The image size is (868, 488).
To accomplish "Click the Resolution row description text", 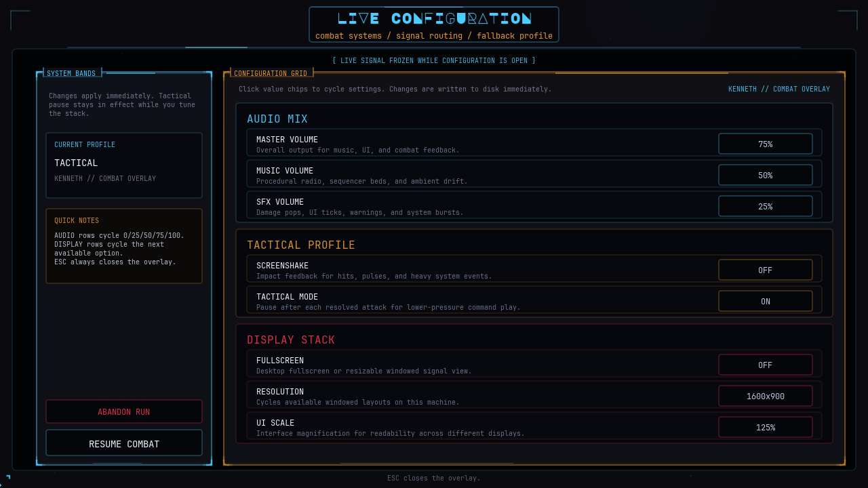I will tap(357, 402).
